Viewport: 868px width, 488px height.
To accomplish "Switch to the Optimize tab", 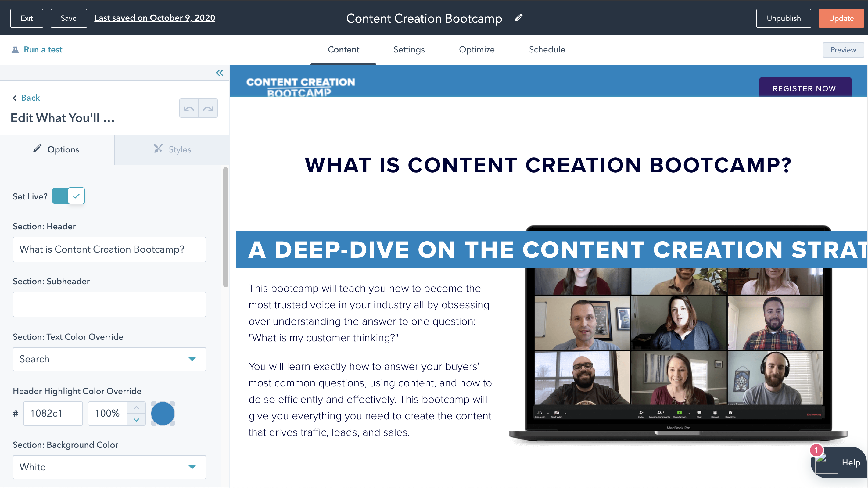I will [477, 49].
